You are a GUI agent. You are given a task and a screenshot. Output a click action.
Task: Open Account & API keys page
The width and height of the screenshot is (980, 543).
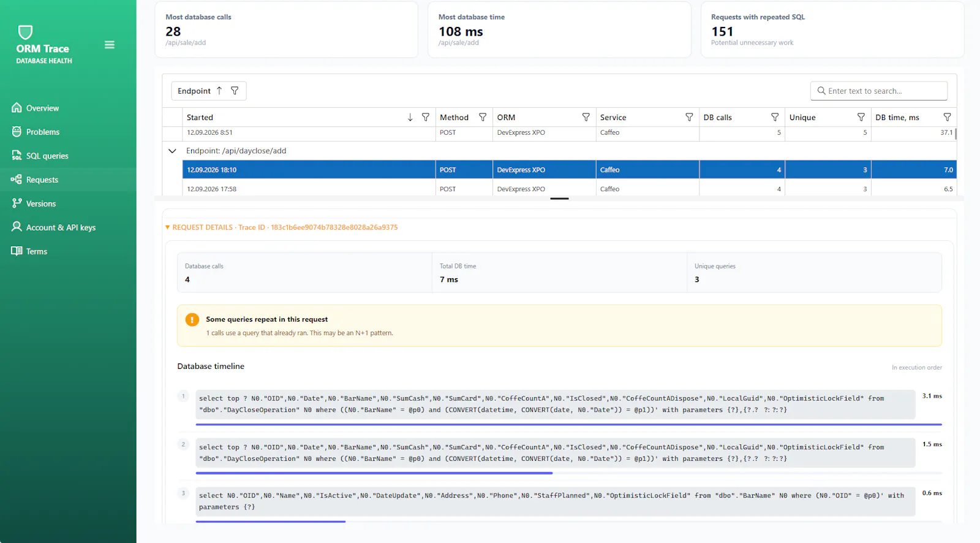(x=68, y=227)
